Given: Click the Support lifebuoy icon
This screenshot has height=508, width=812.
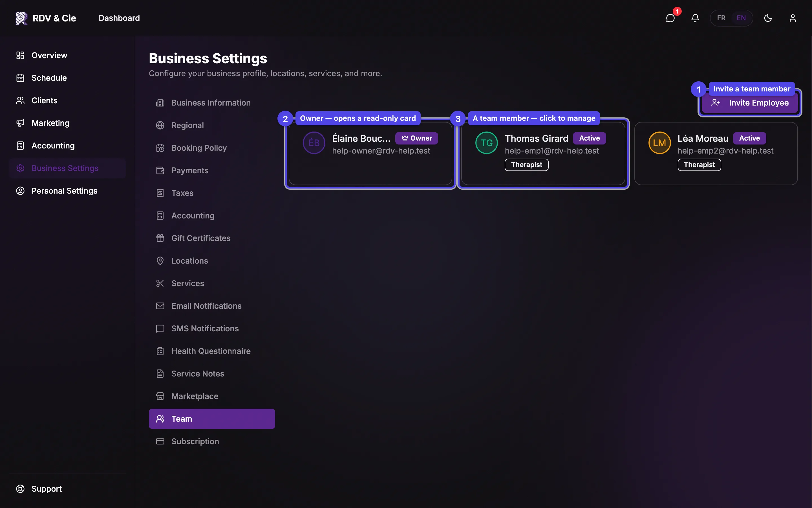Looking at the screenshot, I should click(20, 489).
